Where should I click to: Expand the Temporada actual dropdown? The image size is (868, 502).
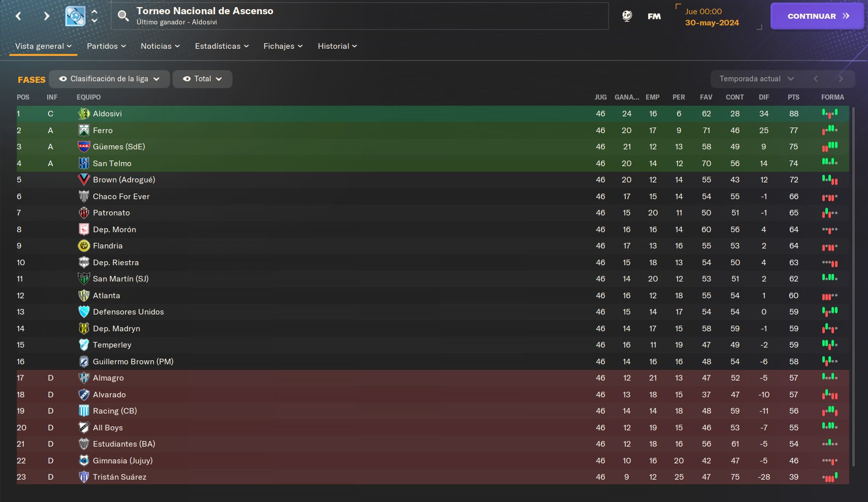tap(756, 79)
